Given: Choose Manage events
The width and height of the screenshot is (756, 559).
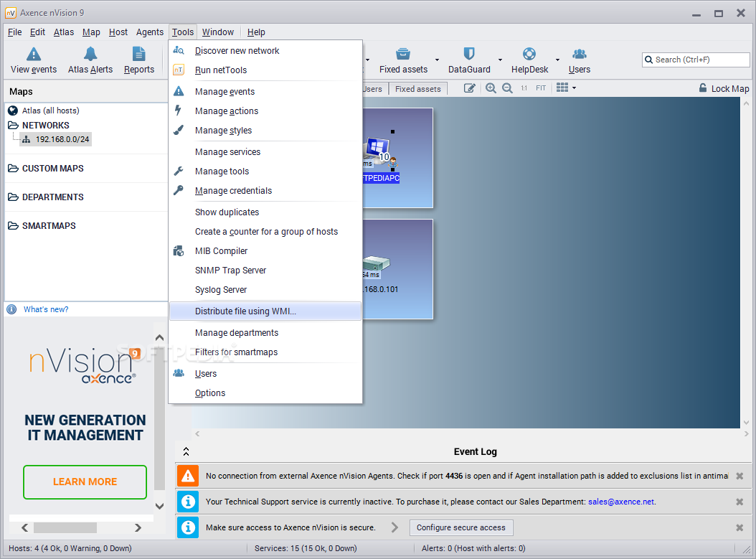Looking at the screenshot, I should (x=265, y=92).
